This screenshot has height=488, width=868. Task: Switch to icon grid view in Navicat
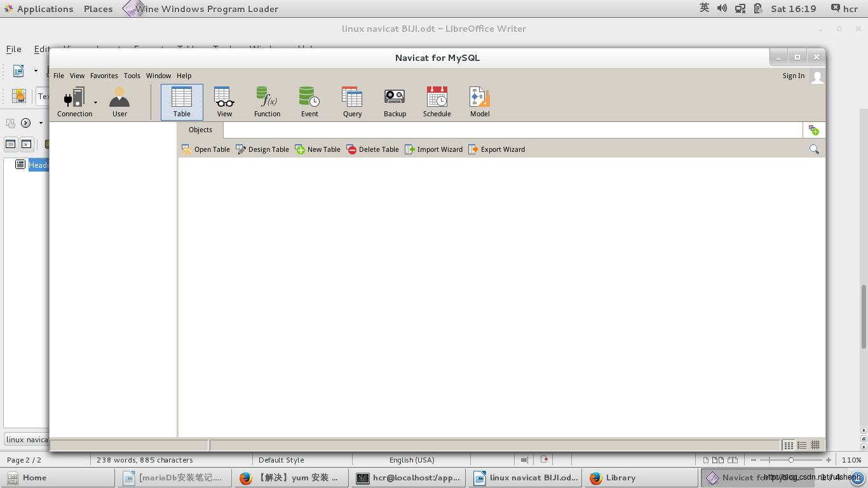[789, 445]
